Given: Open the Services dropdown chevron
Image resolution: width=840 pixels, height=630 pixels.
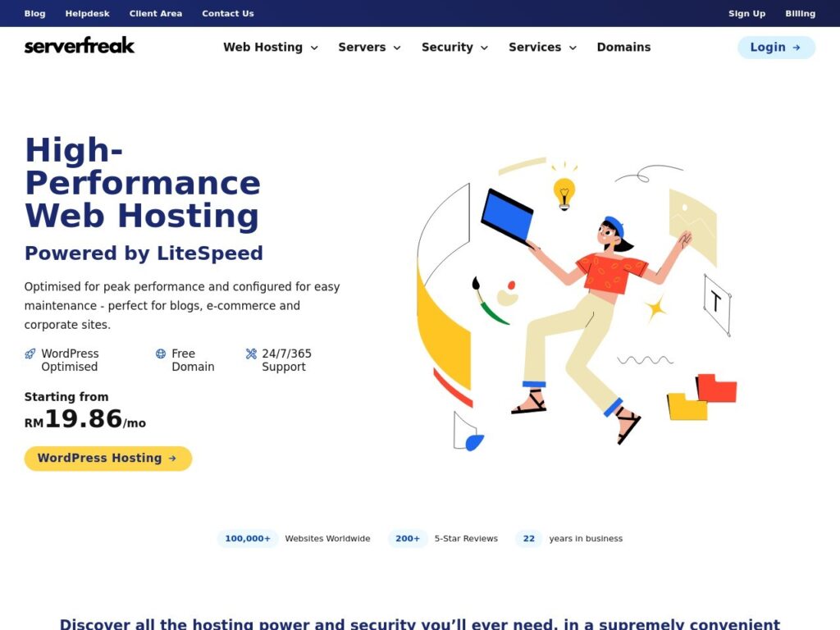Looking at the screenshot, I should 573,48.
